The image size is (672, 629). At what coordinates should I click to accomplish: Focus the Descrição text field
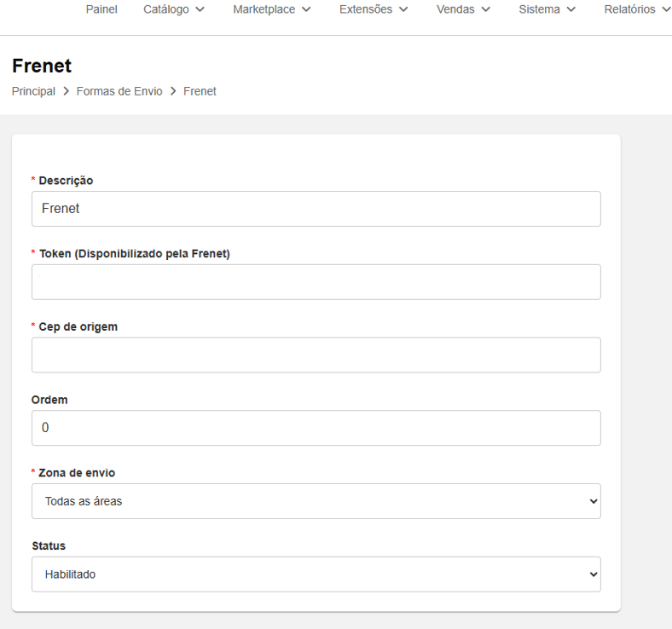pos(316,209)
